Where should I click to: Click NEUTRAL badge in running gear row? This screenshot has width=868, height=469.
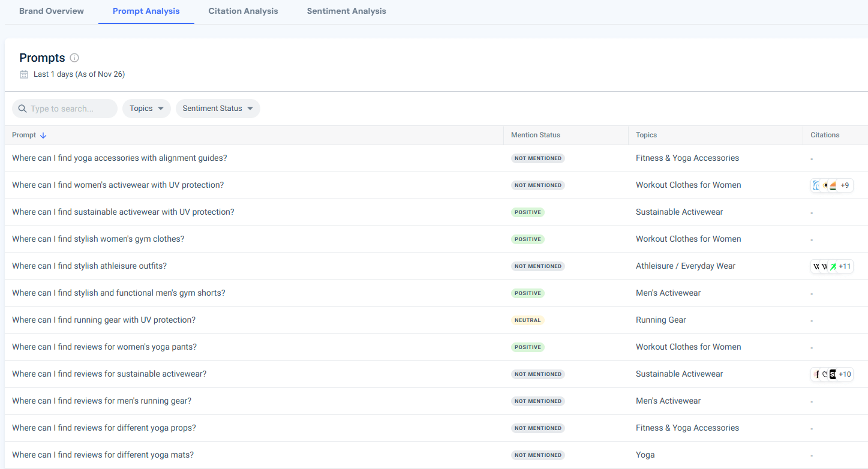click(528, 320)
